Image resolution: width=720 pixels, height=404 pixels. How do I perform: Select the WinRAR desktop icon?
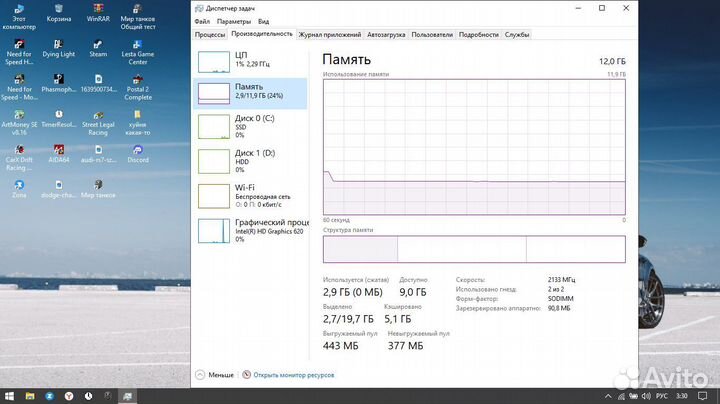pyautogui.click(x=98, y=14)
